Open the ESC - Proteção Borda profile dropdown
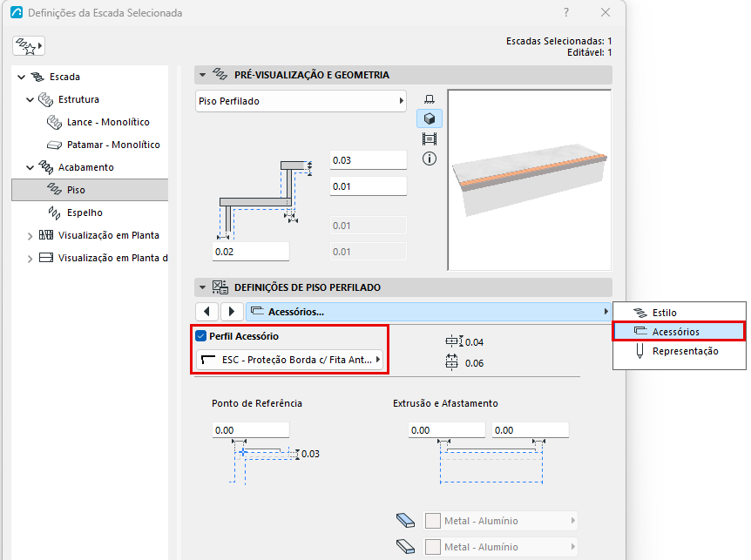Viewport: 751px width, 560px height. click(x=290, y=360)
